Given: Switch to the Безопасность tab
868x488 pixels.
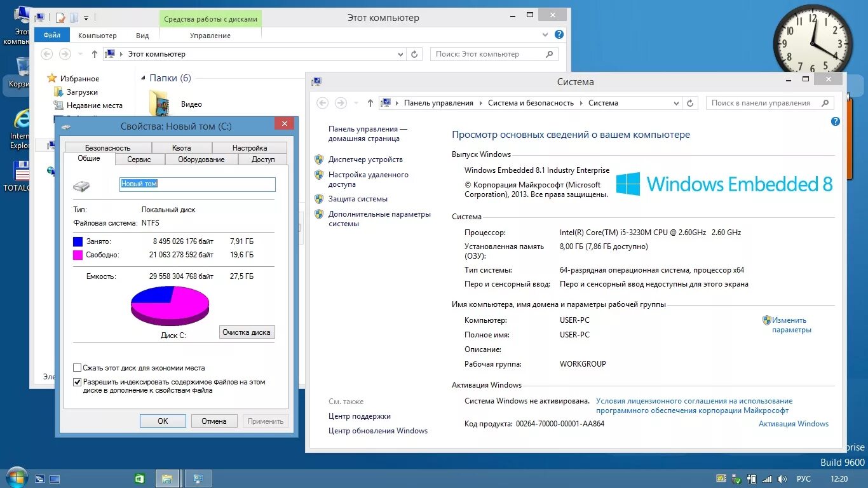Looking at the screenshot, I should click(107, 147).
